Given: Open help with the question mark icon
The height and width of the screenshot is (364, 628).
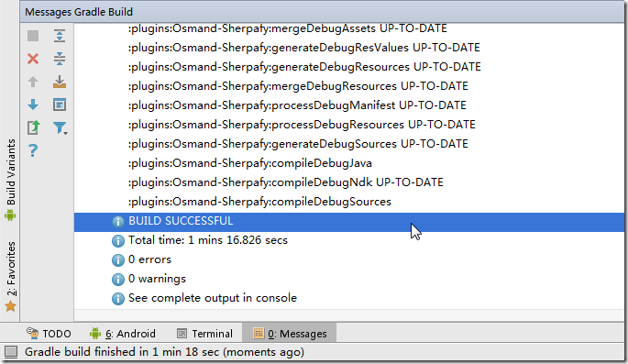Looking at the screenshot, I should tap(33, 151).
